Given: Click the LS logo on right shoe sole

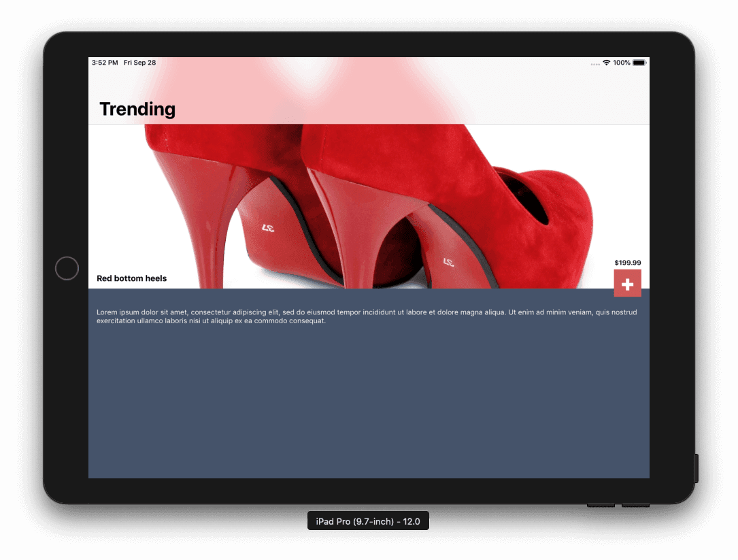Looking at the screenshot, I should coord(449,261).
